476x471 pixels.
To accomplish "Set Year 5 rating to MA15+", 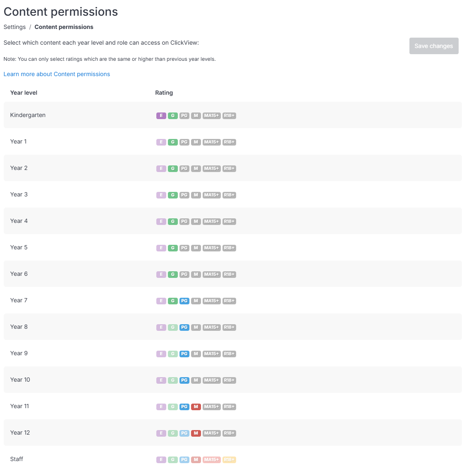I will tap(212, 248).
